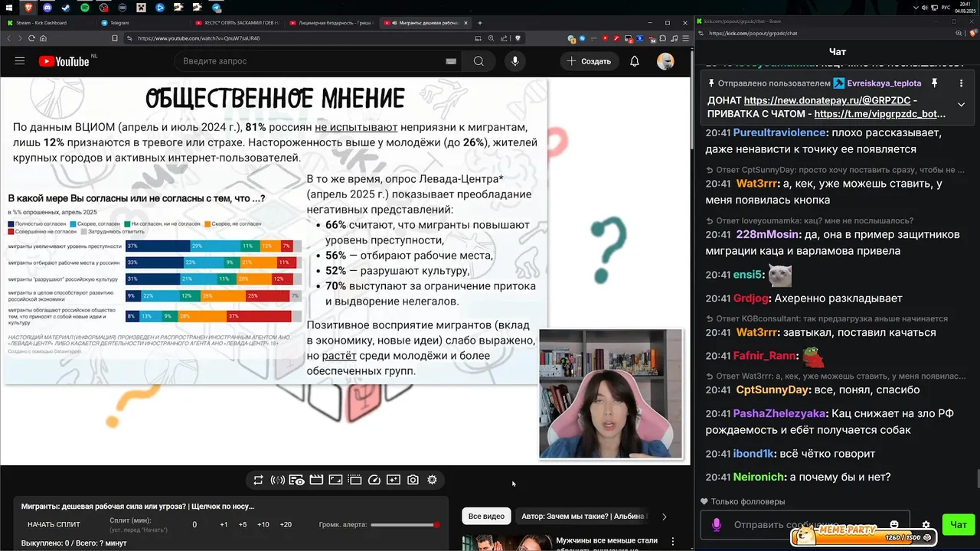Switch to Лицемерная бездарность tab
The width and height of the screenshot is (980, 551).
(x=332, y=23)
